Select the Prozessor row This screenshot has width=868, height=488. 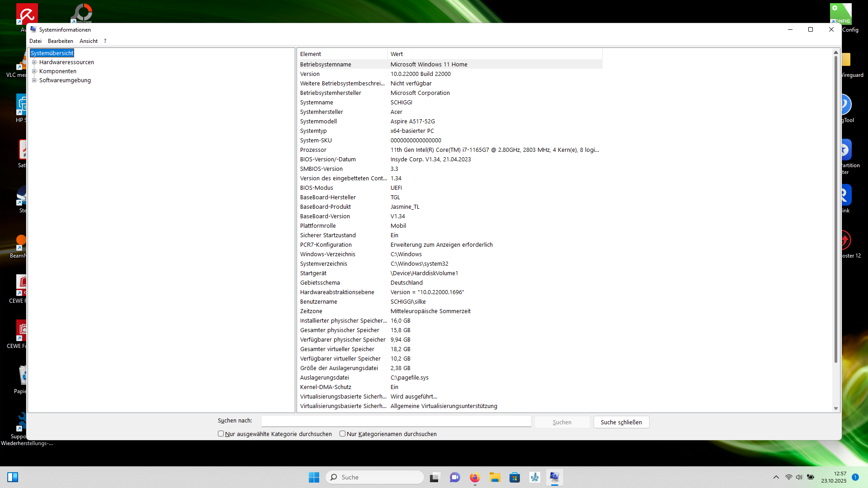point(450,150)
